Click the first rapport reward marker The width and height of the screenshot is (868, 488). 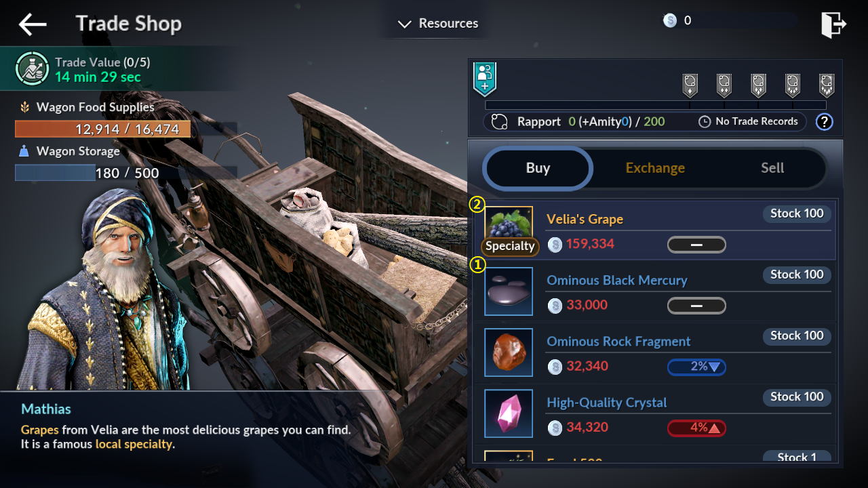point(690,85)
